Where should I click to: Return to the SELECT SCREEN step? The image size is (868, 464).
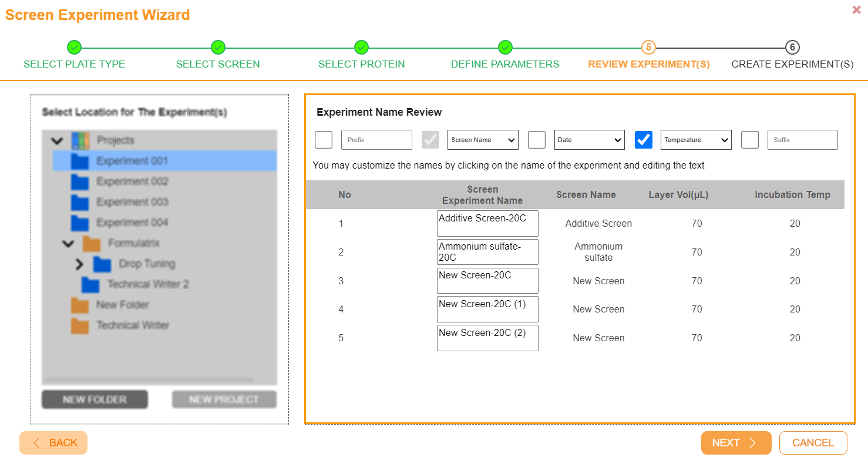coord(218,64)
